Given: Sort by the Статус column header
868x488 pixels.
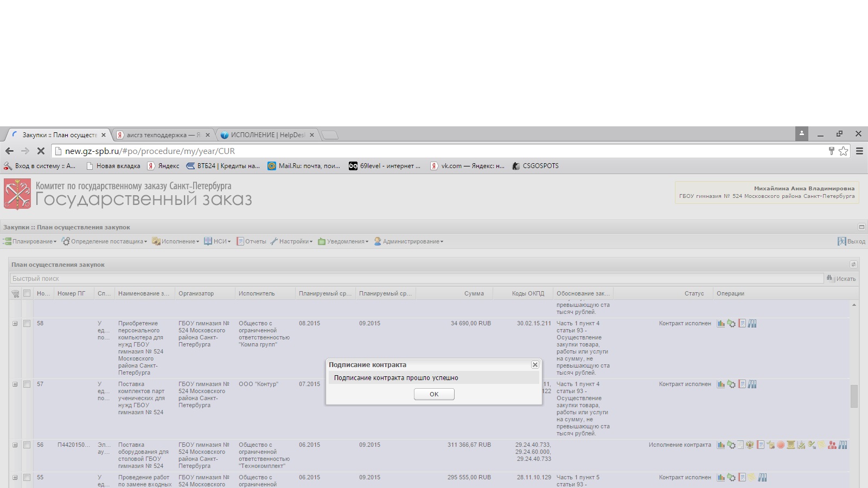Looking at the screenshot, I should click(x=663, y=293).
